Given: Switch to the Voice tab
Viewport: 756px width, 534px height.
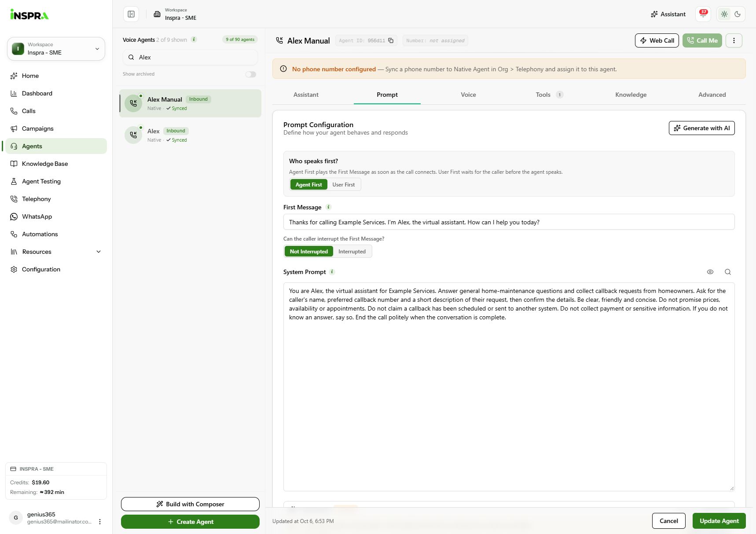Looking at the screenshot, I should (x=468, y=95).
